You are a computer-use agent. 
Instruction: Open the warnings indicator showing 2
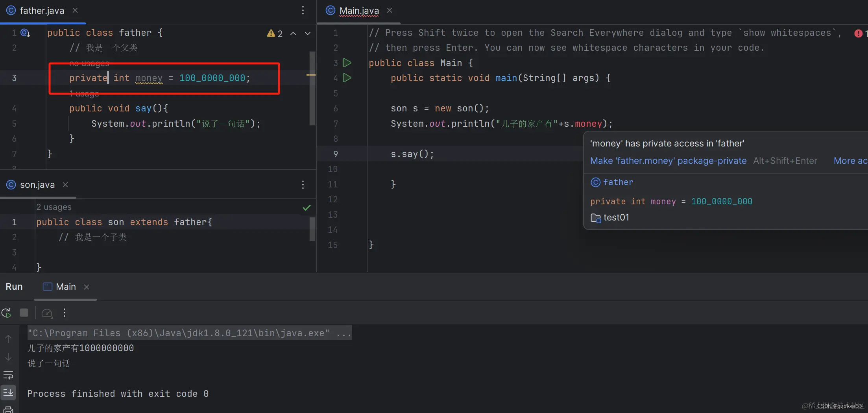(x=275, y=33)
